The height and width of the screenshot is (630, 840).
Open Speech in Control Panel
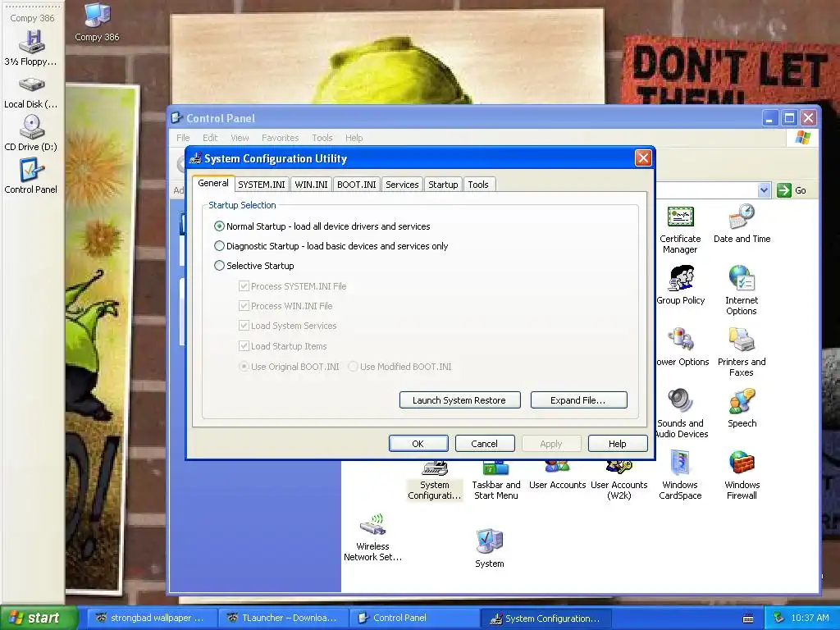tap(742, 409)
